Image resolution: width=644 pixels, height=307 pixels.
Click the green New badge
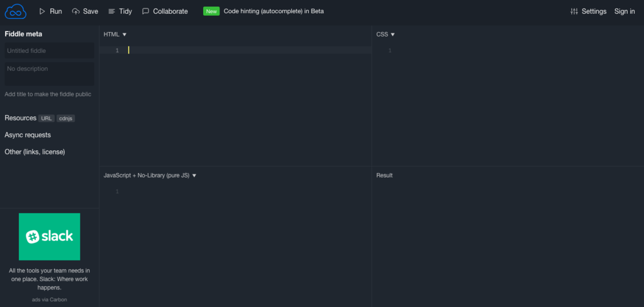211,11
